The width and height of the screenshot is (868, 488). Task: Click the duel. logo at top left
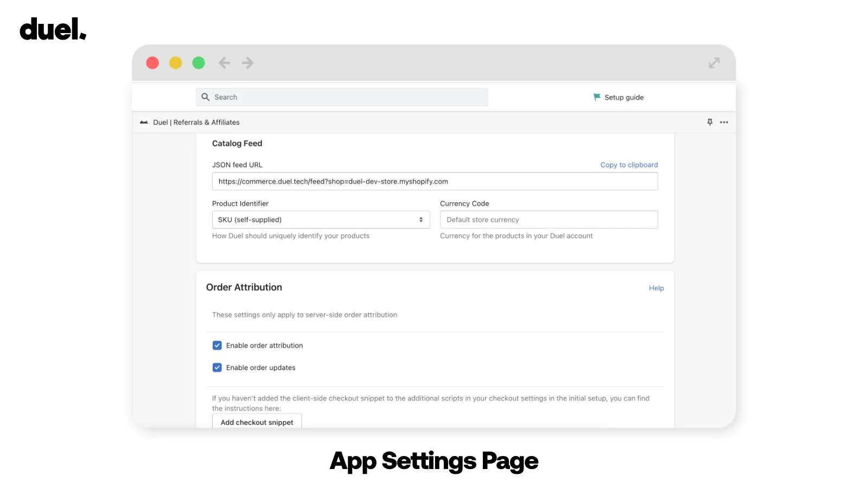tap(53, 29)
